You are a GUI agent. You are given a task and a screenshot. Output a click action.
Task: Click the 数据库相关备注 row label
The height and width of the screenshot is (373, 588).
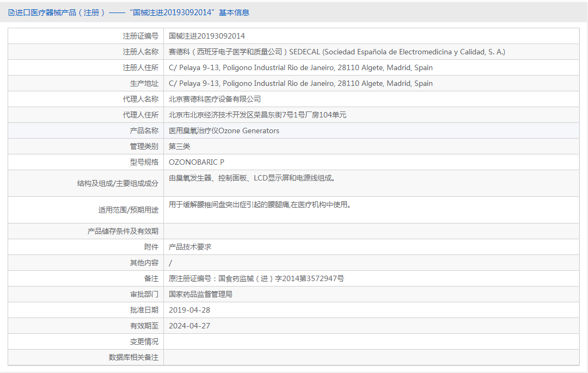point(133,357)
